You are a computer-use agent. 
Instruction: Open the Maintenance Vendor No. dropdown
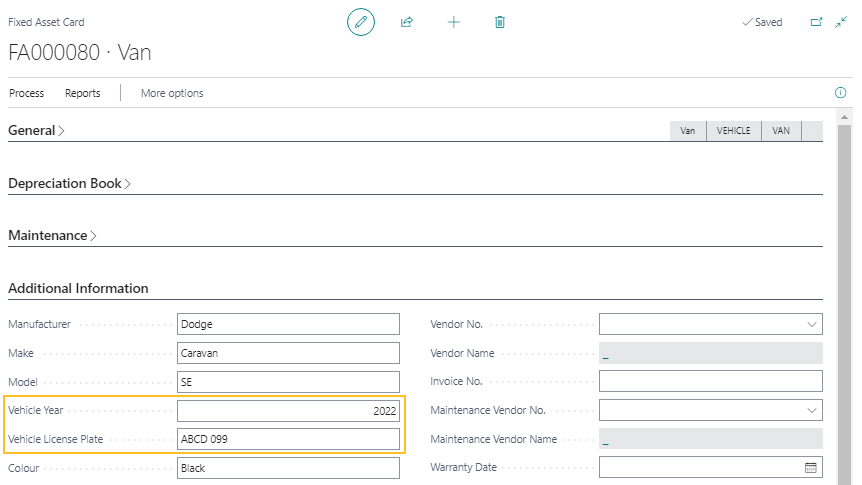point(810,410)
